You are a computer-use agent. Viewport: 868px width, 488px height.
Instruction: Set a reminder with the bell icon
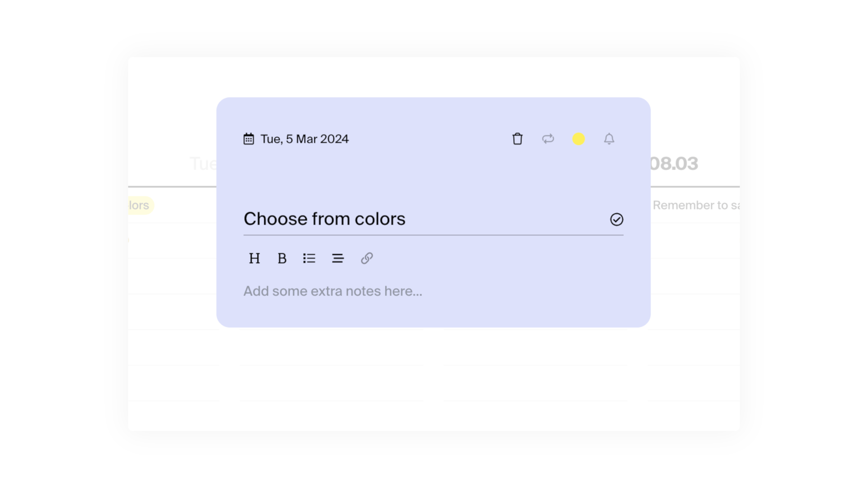(609, 139)
